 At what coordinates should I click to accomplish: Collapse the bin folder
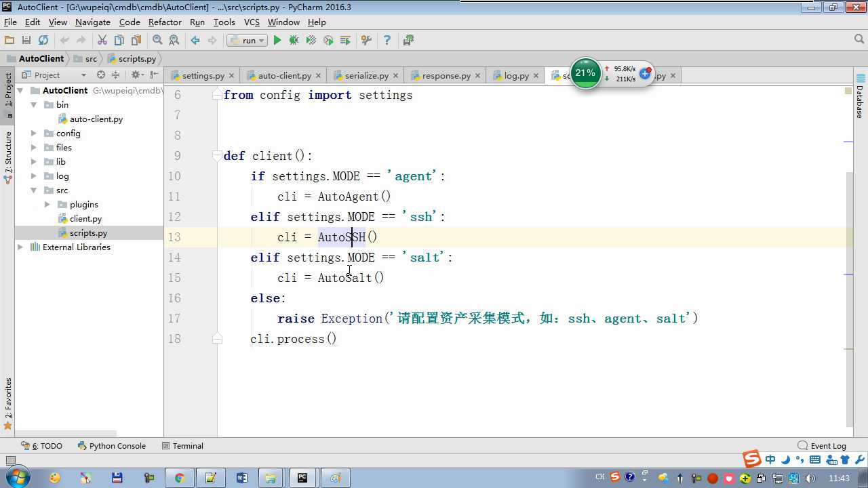34,104
